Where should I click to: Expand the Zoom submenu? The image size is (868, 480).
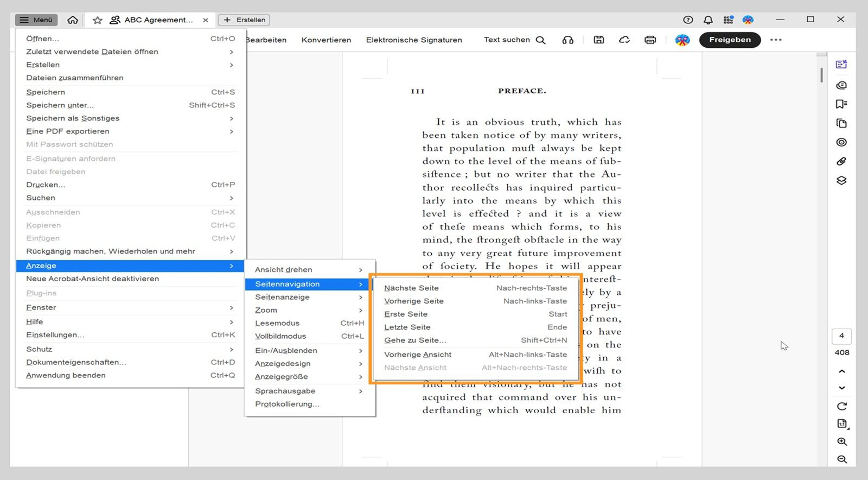(x=309, y=310)
